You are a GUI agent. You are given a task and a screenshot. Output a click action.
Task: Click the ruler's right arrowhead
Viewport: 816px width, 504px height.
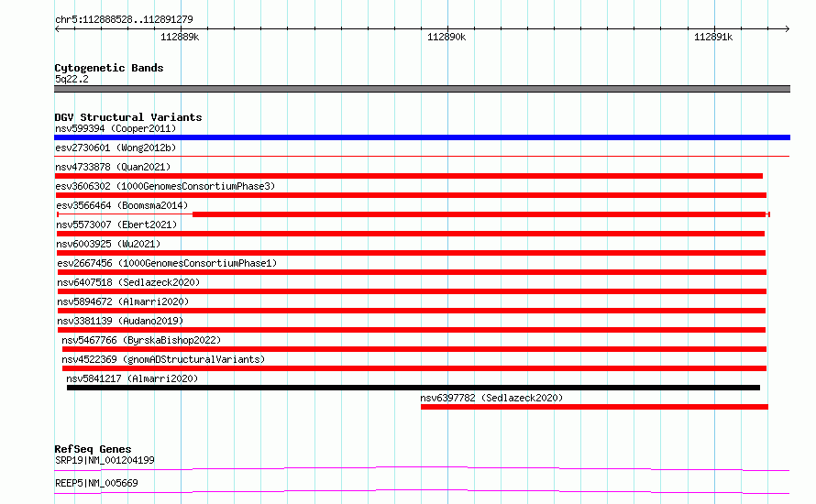click(788, 28)
